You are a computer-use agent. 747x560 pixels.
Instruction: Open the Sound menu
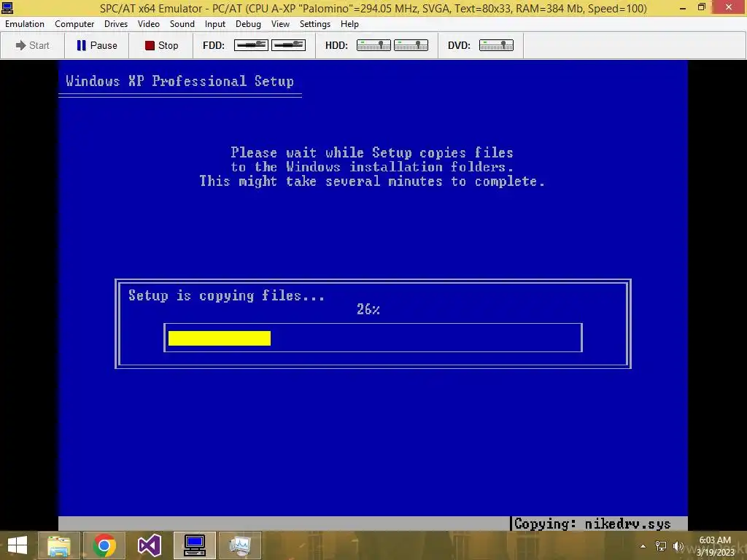(182, 24)
